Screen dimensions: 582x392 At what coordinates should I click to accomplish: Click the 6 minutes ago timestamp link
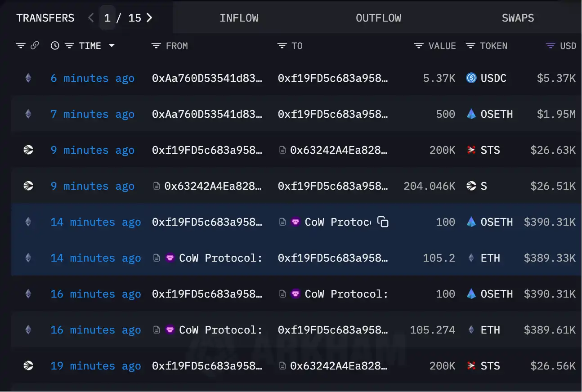(92, 78)
